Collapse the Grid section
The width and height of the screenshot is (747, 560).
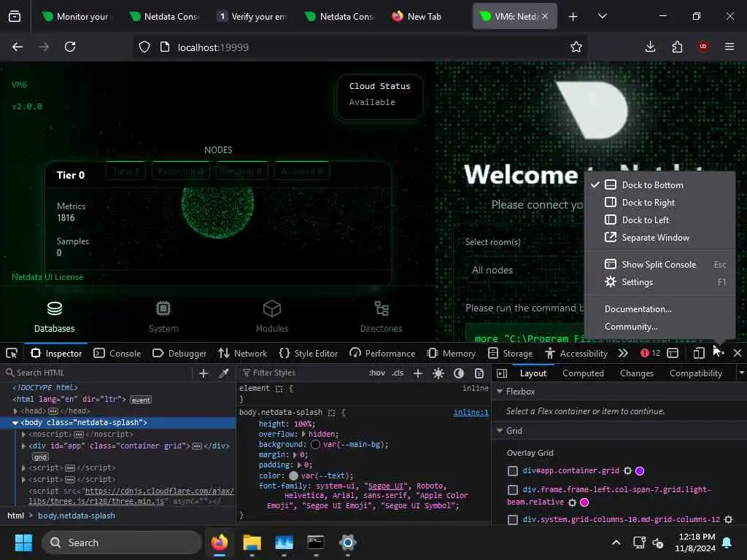pyautogui.click(x=500, y=430)
